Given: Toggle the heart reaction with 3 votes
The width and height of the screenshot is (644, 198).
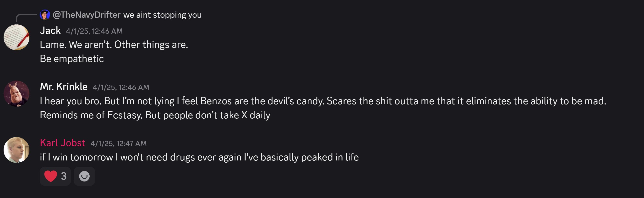Looking at the screenshot, I should click(55, 176).
